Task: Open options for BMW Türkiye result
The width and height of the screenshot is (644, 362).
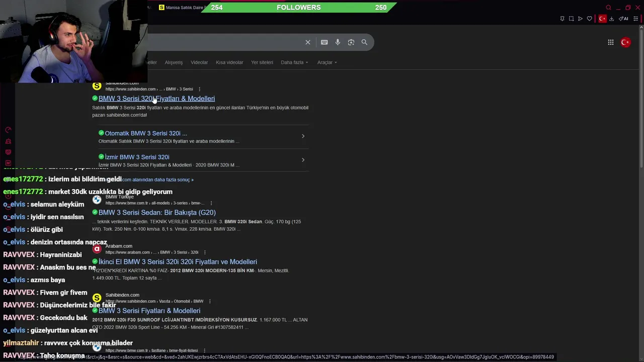Action: point(211,203)
